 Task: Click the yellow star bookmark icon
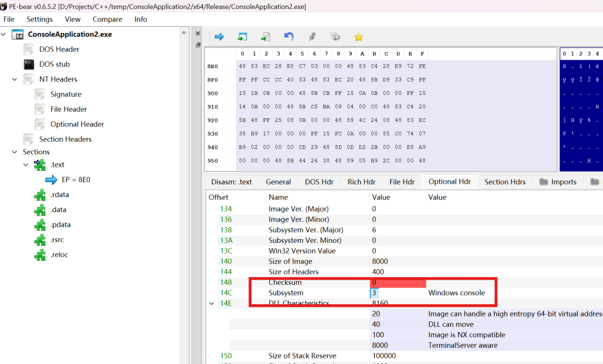coord(358,37)
